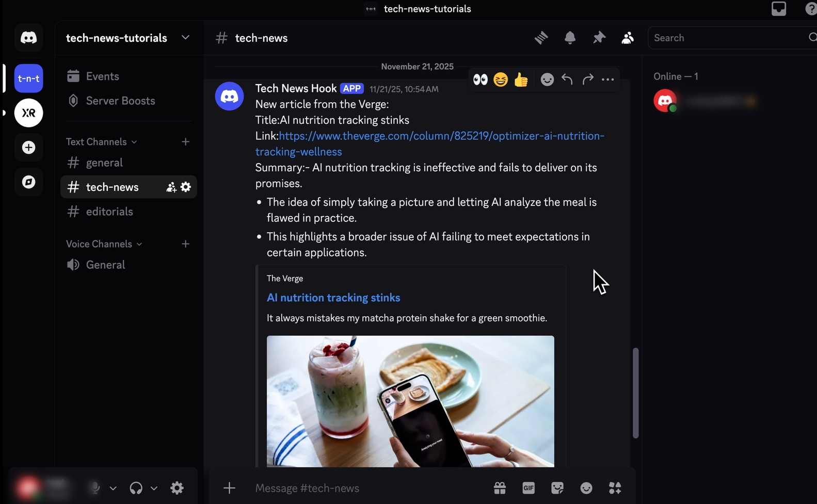
Task: Collapse the Text Channels category
Action: tap(101, 142)
